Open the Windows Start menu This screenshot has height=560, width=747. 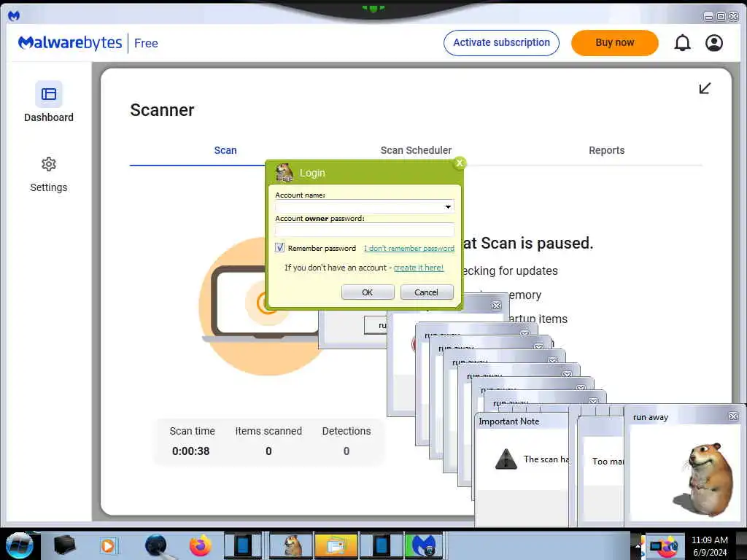tap(19, 545)
